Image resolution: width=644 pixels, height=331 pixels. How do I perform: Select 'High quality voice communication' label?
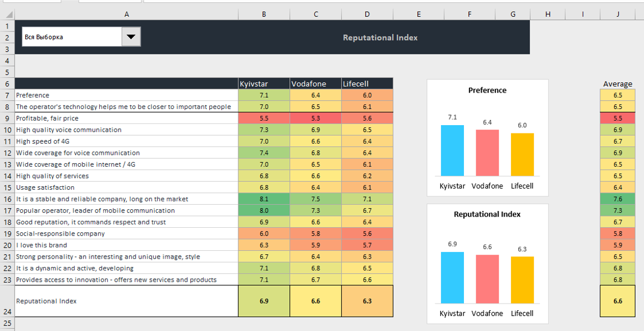[127, 130]
